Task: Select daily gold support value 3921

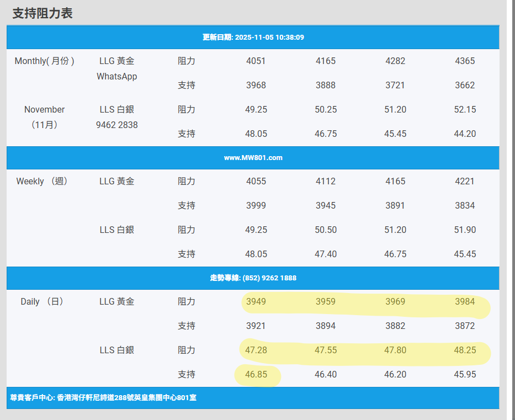Action: pos(256,326)
